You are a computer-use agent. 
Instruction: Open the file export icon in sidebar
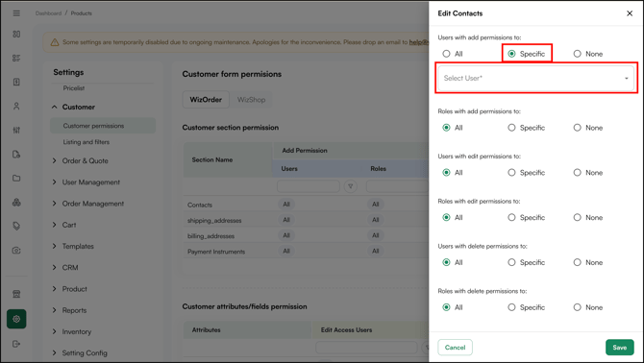[x=16, y=155]
